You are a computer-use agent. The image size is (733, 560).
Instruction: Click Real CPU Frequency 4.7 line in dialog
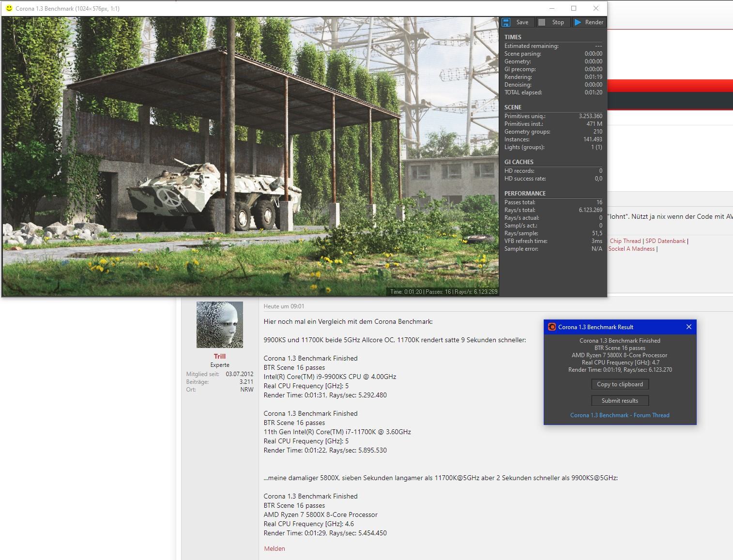(x=620, y=363)
